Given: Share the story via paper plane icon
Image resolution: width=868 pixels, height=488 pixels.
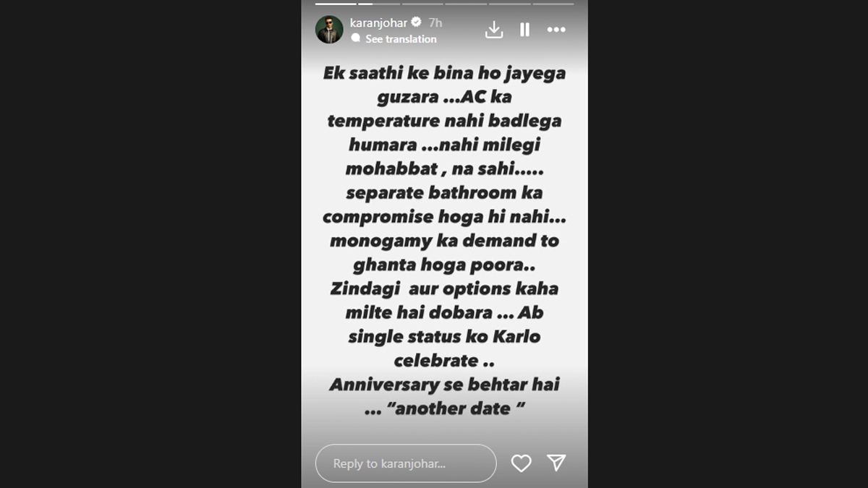Looking at the screenshot, I should pyautogui.click(x=556, y=463).
